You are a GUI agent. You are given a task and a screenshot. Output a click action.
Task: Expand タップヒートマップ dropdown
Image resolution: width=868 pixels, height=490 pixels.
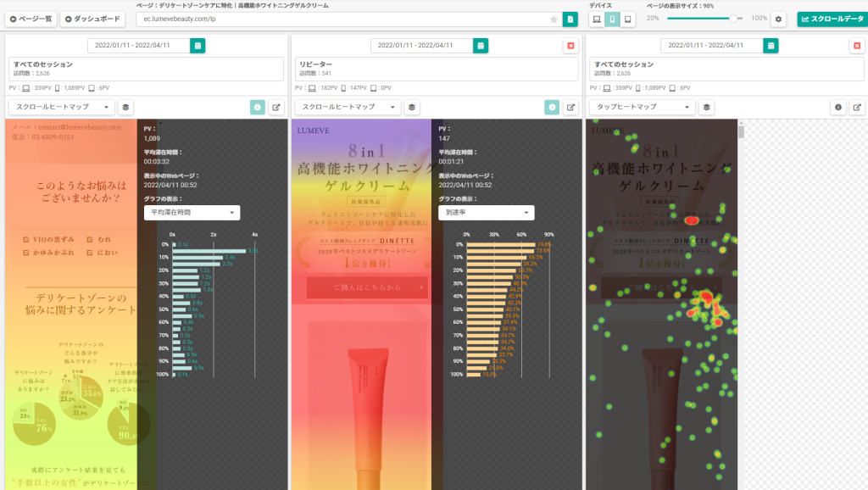[x=643, y=107]
